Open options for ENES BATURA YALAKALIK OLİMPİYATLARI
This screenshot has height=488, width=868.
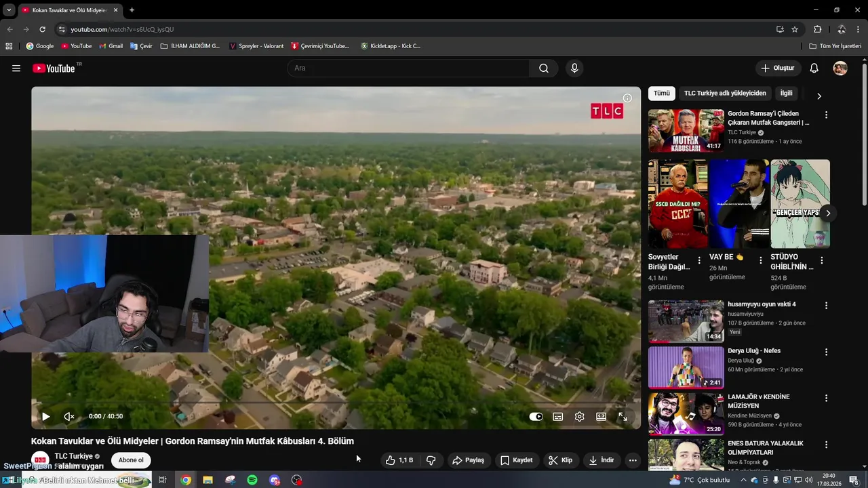click(x=826, y=445)
